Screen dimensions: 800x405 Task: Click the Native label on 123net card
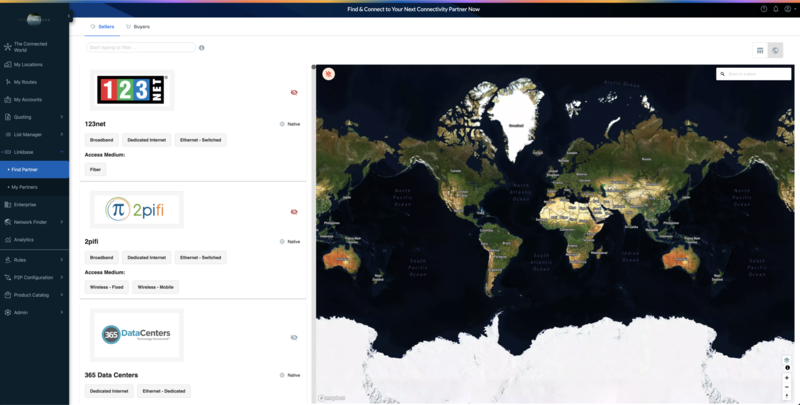tap(293, 124)
